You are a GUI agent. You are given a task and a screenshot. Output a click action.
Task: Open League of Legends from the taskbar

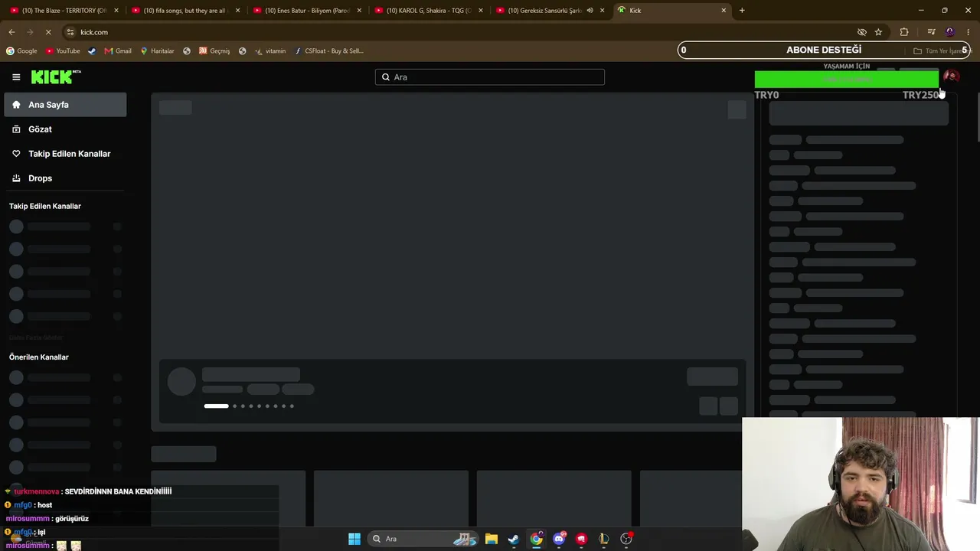pyautogui.click(x=604, y=539)
